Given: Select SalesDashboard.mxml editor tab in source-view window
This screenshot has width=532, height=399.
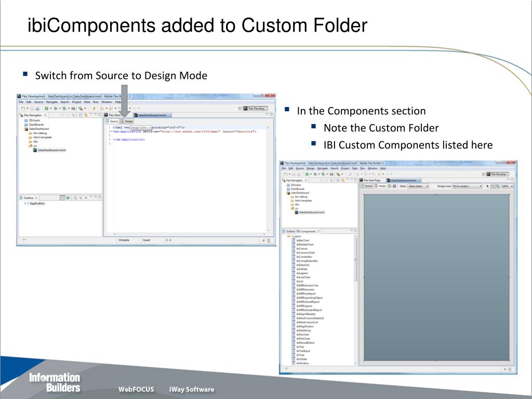Looking at the screenshot, I should 153,115.
